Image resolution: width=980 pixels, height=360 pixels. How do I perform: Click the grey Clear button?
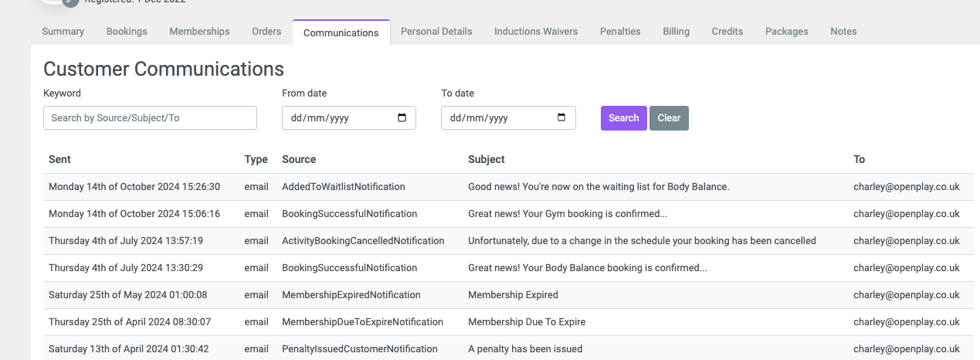669,118
